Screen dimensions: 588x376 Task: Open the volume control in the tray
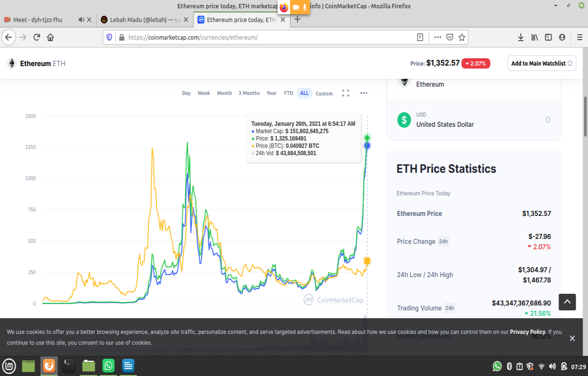pyautogui.click(x=552, y=366)
